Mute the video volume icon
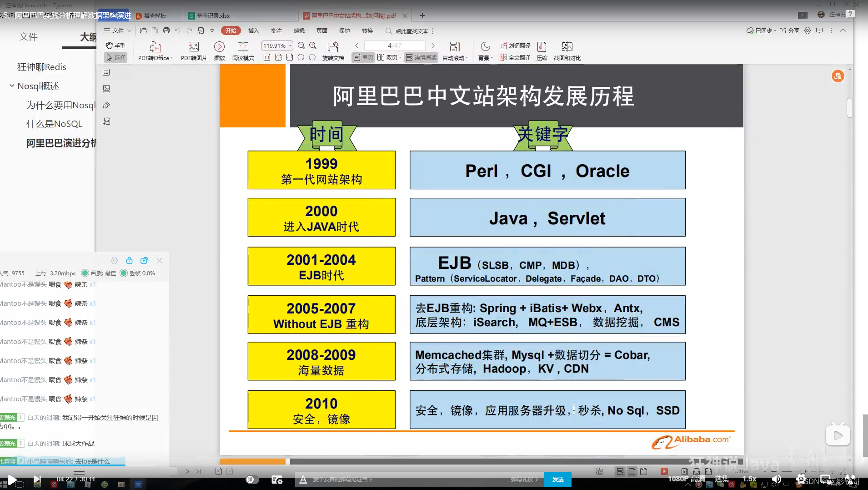868x490 pixels. (777, 479)
